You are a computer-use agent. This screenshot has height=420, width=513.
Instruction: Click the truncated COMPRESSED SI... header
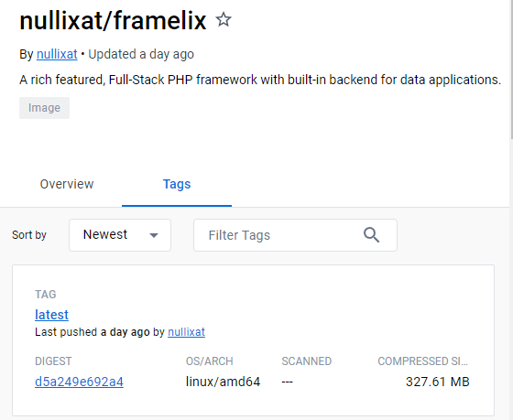click(422, 361)
